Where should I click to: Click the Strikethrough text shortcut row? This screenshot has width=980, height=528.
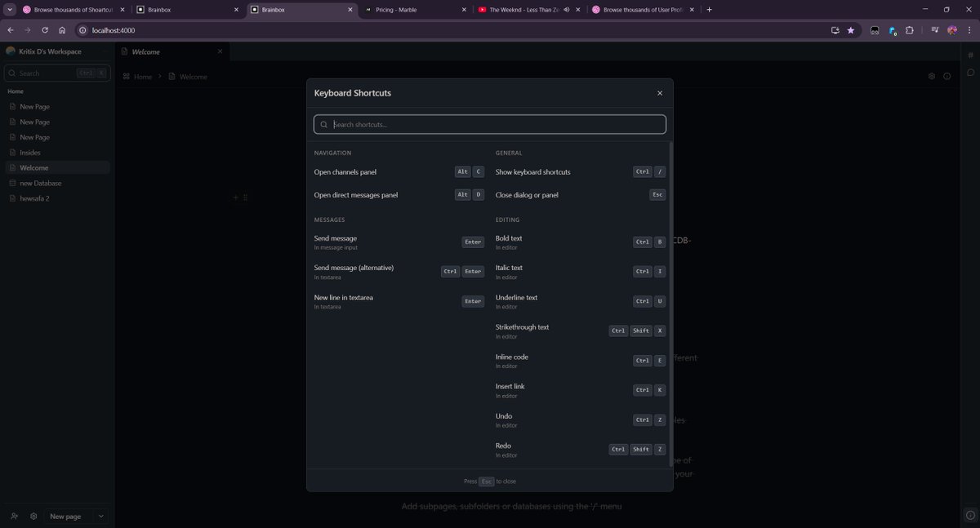click(581, 331)
